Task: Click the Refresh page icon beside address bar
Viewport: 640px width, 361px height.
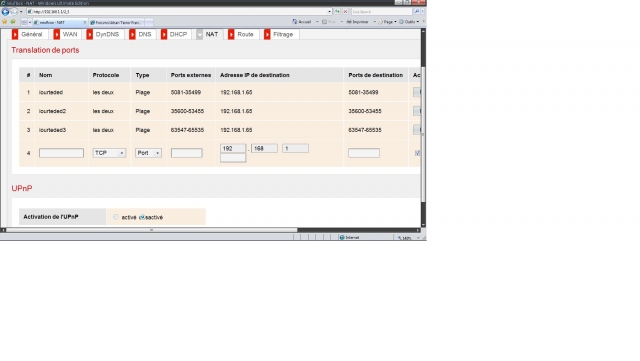Action: pyautogui.click(x=337, y=11)
